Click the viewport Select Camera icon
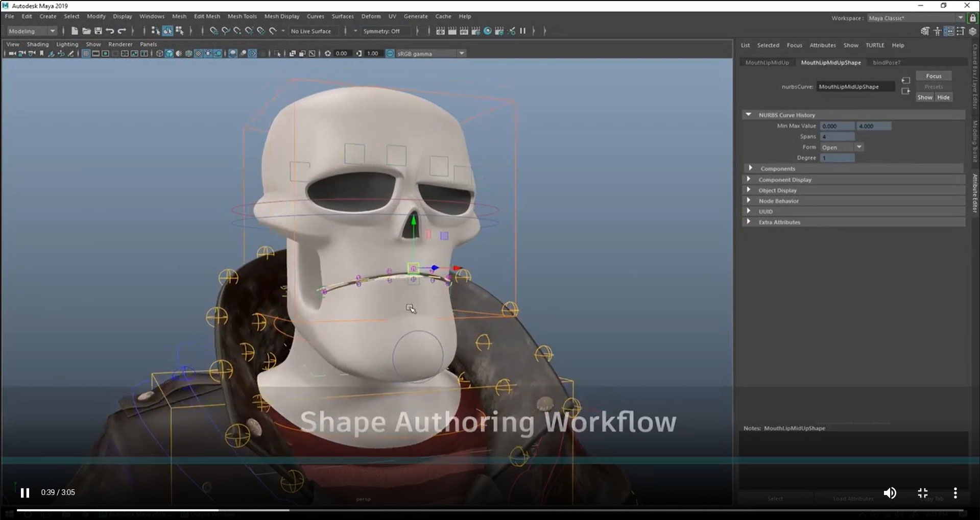The height and width of the screenshot is (520, 980). 12,54
